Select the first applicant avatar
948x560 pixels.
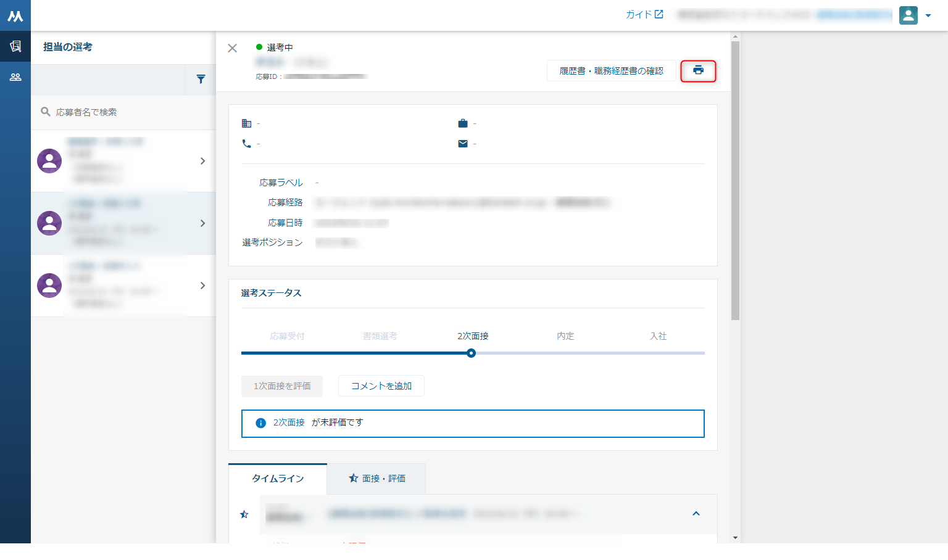tap(49, 161)
